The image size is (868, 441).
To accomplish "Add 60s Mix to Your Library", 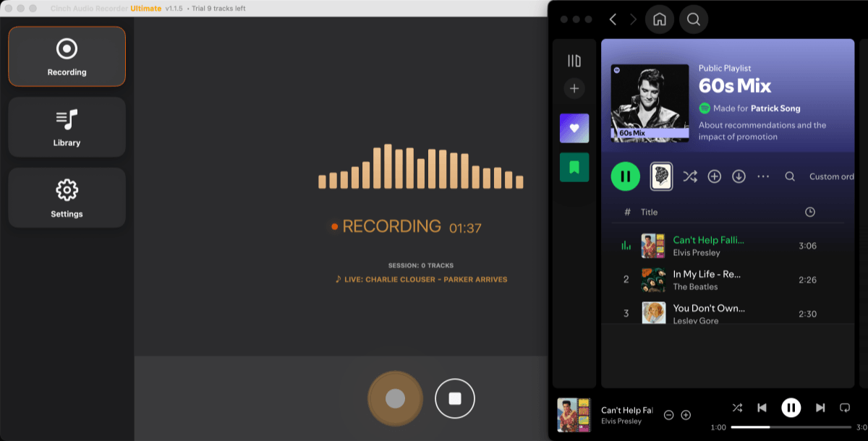I will point(715,176).
